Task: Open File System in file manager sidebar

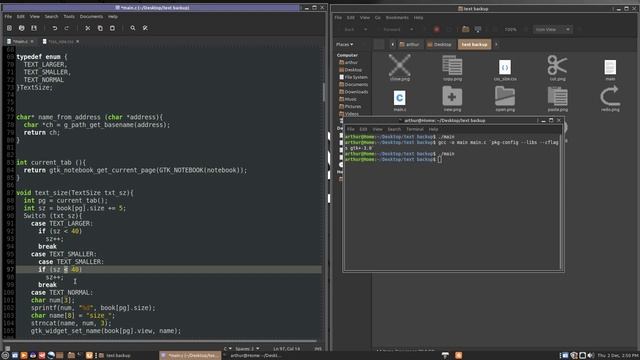Action: [x=353, y=77]
